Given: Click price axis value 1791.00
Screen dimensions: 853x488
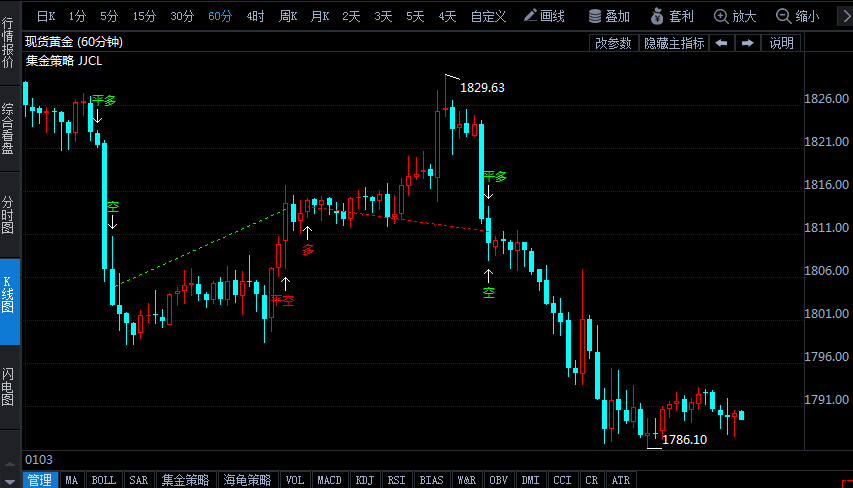Looking at the screenshot, I should 826,399.
